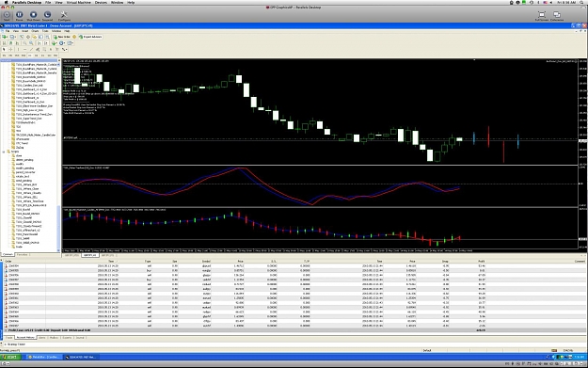Image resolution: width=588 pixels, height=368 pixels.
Task: Toggle Chart Shift button
Action: click(x=46, y=43)
